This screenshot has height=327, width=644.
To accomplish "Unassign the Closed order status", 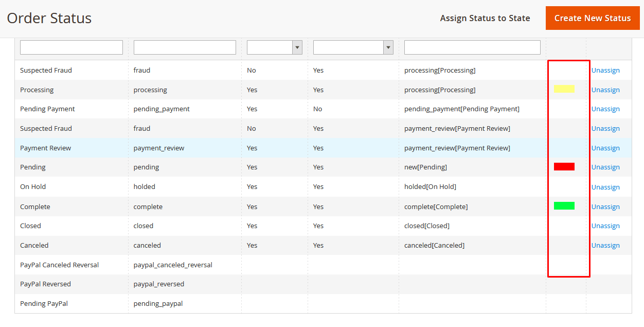I will click(605, 226).
